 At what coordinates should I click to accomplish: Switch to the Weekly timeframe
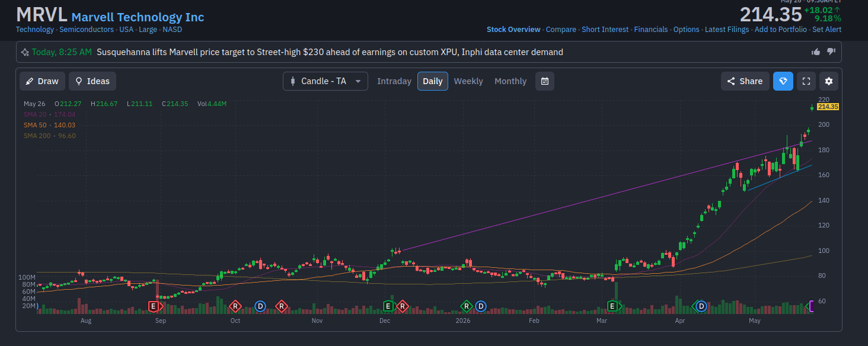(x=468, y=81)
